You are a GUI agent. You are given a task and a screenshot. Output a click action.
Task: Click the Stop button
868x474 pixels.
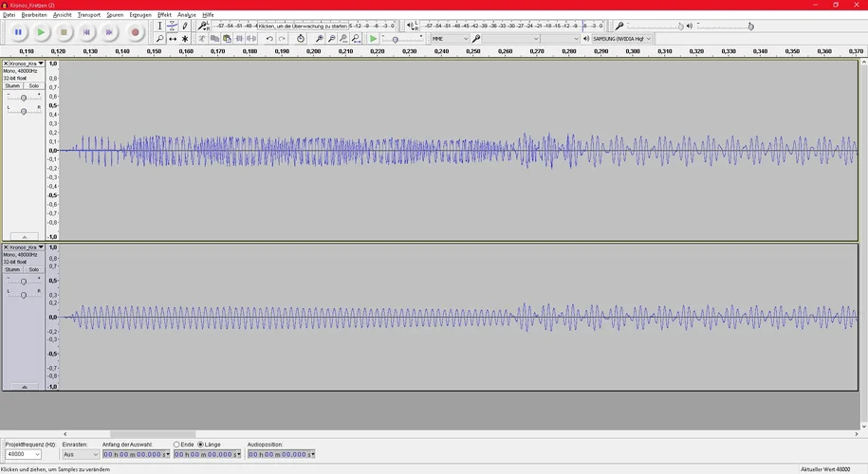tap(64, 32)
